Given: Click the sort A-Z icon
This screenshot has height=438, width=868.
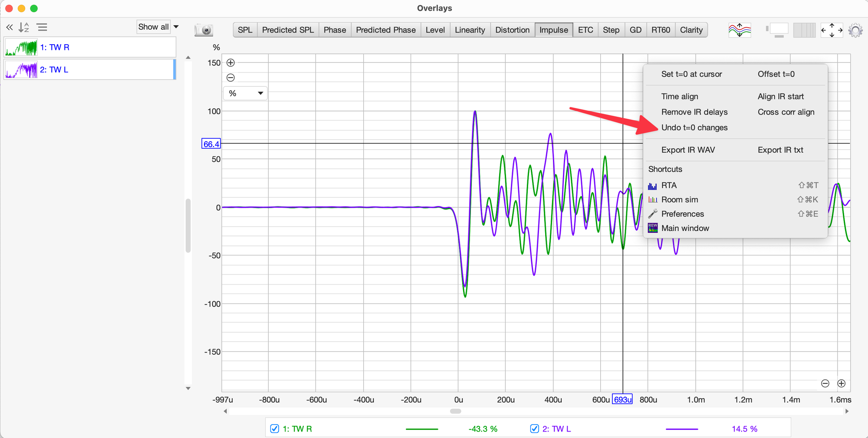Looking at the screenshot, I should [24, 27].
